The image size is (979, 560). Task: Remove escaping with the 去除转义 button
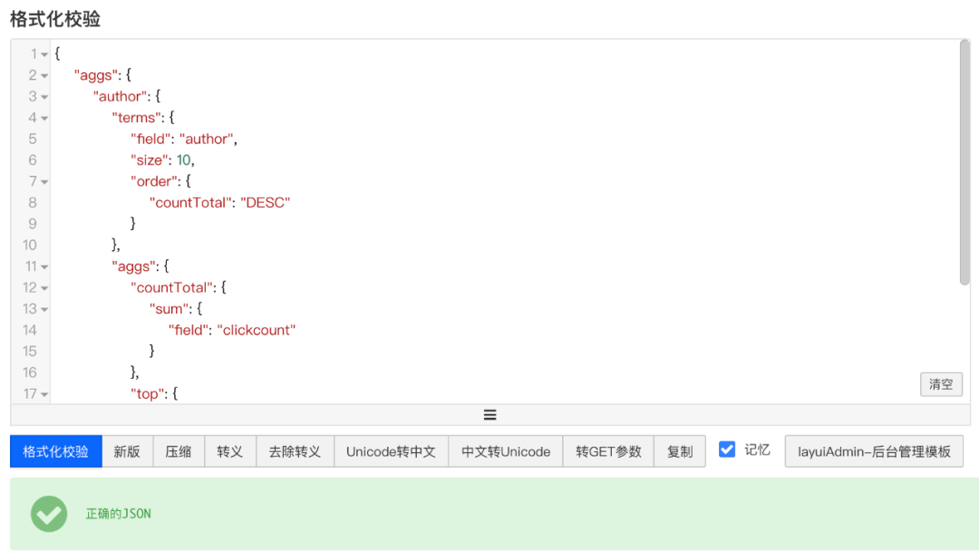295,451
